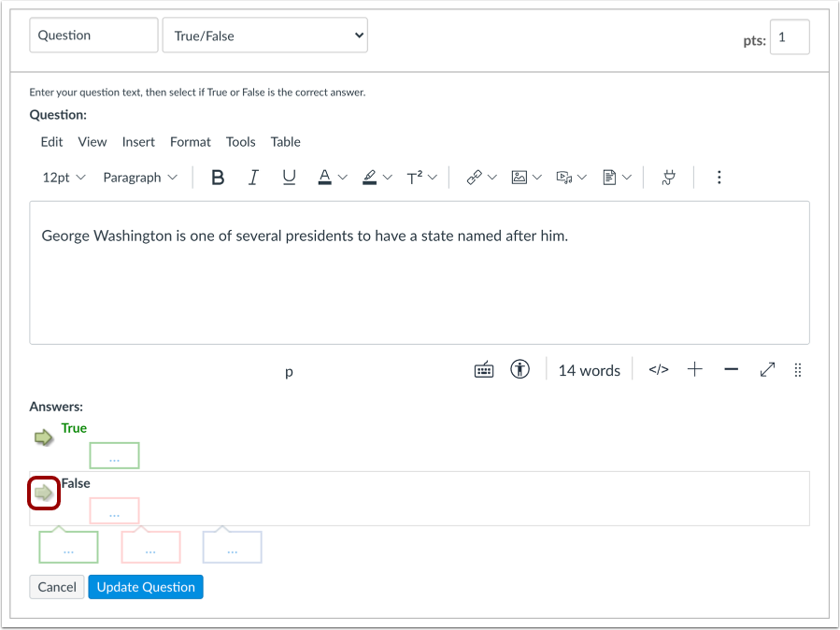
Task: Expand the link options arrow
Action: pyautogui.click(x=492, y=178)
